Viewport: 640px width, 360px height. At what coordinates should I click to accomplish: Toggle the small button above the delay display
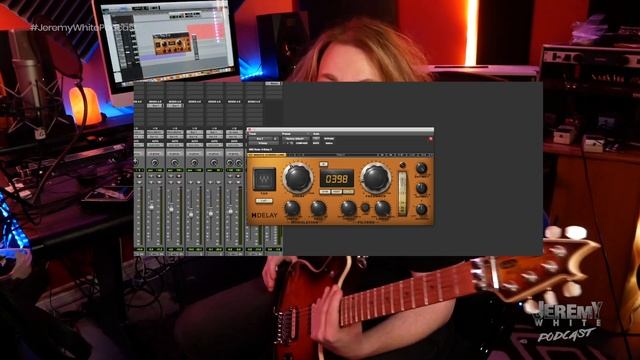(323, 164)
